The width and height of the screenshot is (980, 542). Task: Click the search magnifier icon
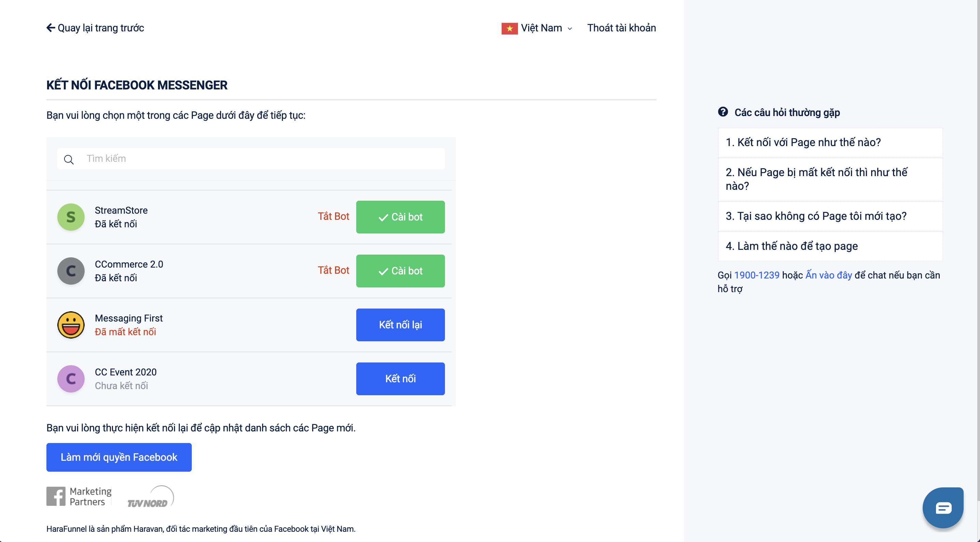(69, 159)
